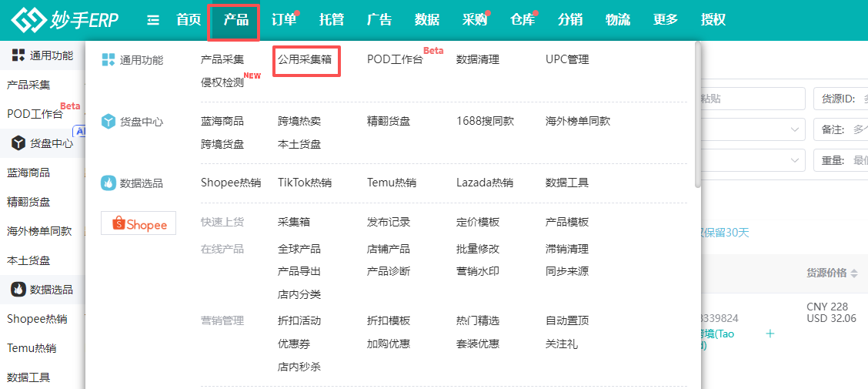Viewport: 868px width, 389px height.
Task: Open 精翻货盘 in dropdown menu
Action: [x=389, y=122]
